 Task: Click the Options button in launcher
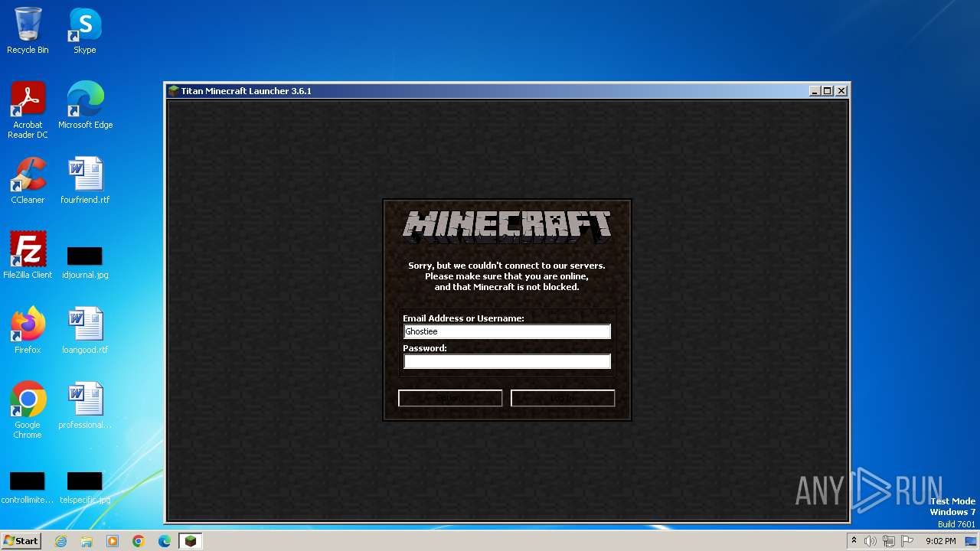pos(450,398)
